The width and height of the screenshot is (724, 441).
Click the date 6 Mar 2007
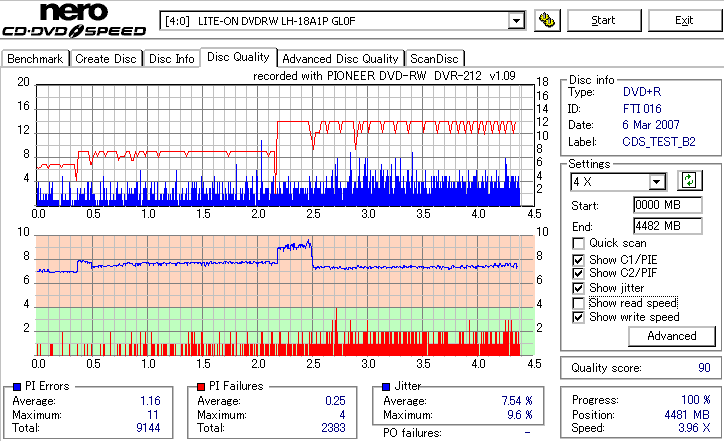click(651, 125)
